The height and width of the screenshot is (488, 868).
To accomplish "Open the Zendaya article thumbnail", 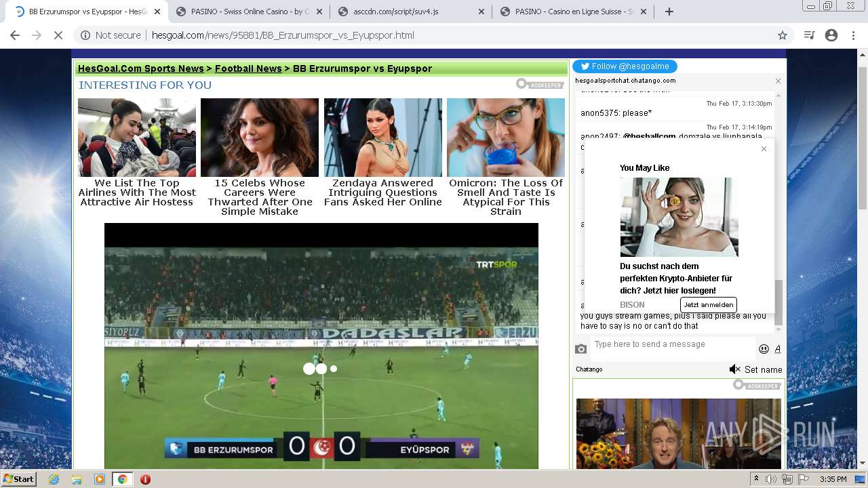I will point(383,138).
